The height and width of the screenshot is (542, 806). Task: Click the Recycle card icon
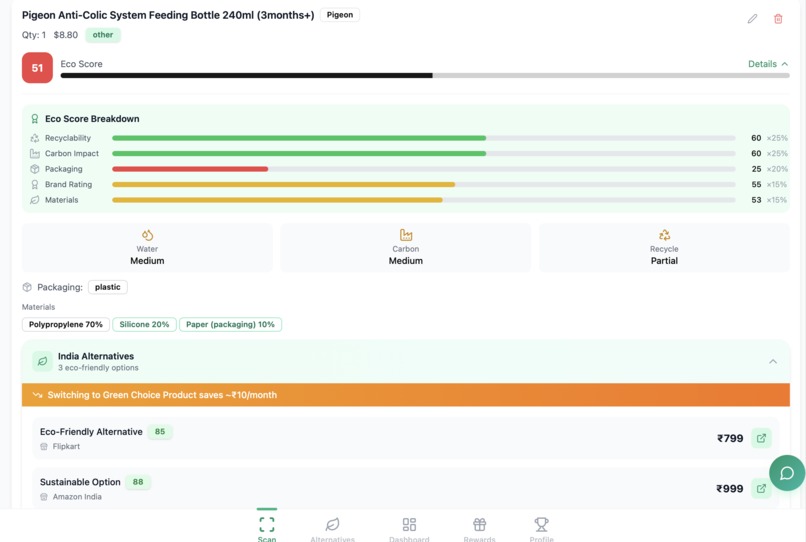[664, 235]
